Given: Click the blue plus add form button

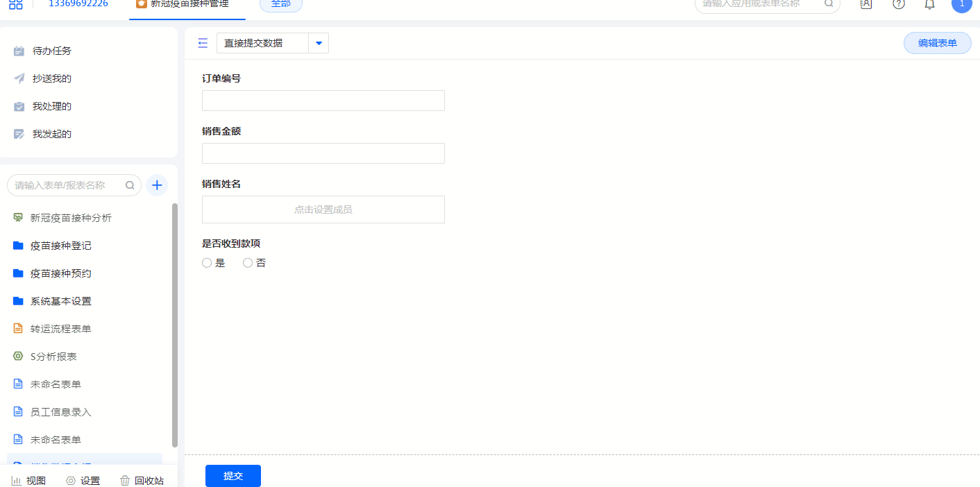Looking at the screenshot, I should [157, 185].
